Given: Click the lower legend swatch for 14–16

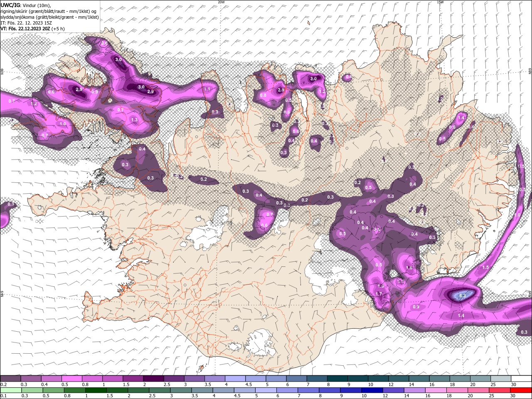Looking at the screenshot, I should click(x=415, y=390).
